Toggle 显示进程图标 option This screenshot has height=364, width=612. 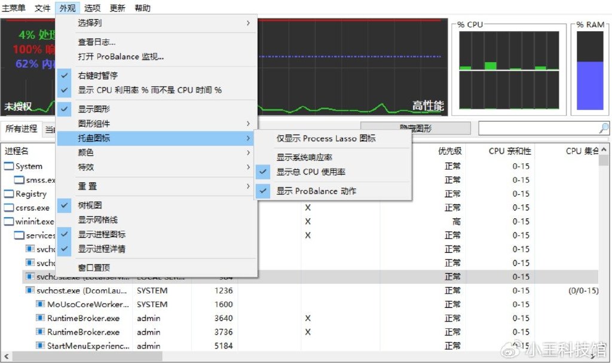pos(157,234)
